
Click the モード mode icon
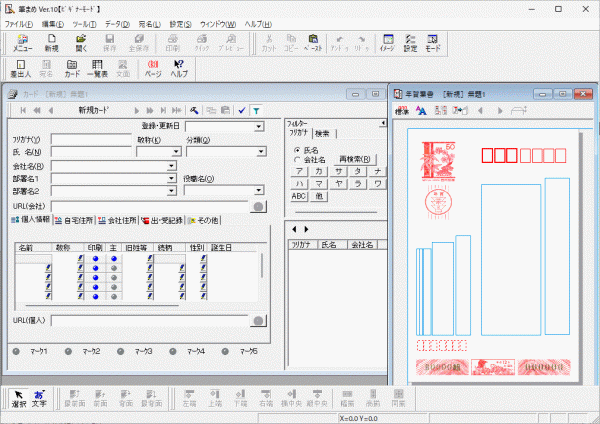[432, 43]
